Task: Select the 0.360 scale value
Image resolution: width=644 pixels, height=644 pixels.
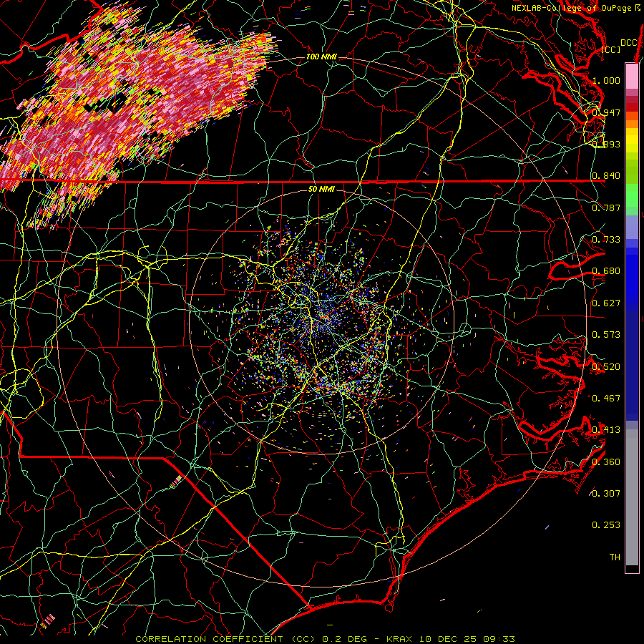Action: tap(606, 462)
